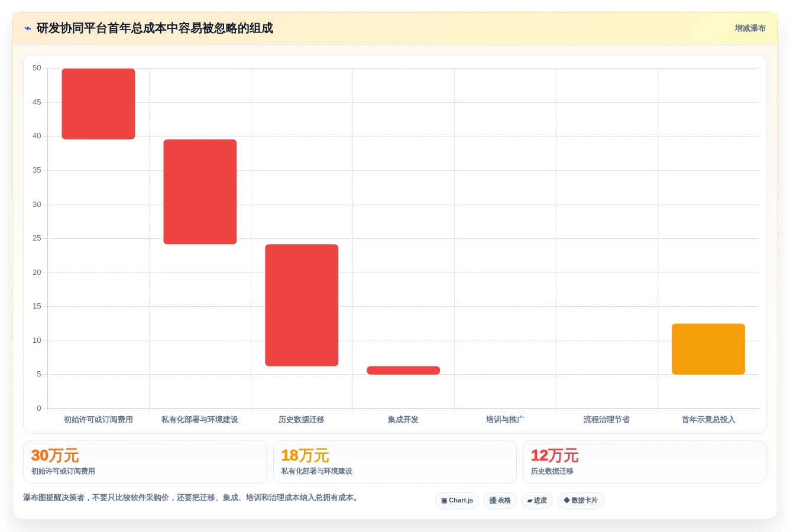The width and height of the screenshot is (790, 532).
Task: Select the red 私有化部署与环境建设 bar
Action: coord(200,192)
